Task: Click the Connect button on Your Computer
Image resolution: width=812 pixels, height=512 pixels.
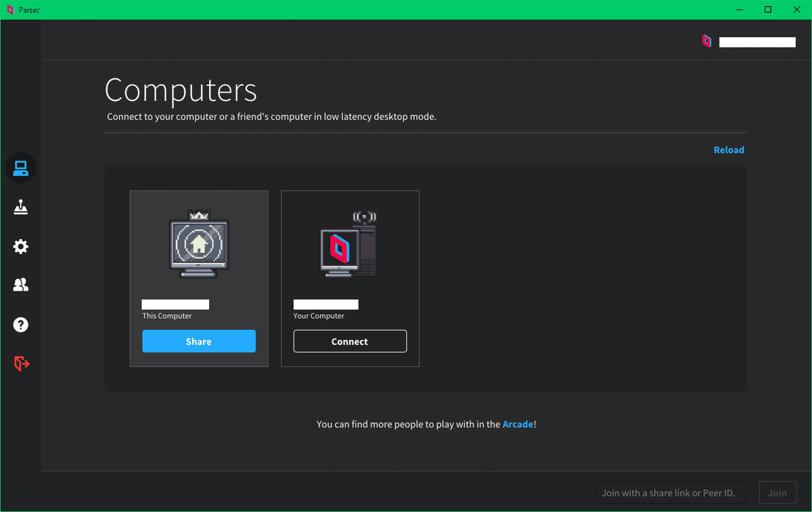Action: [350, 341]
